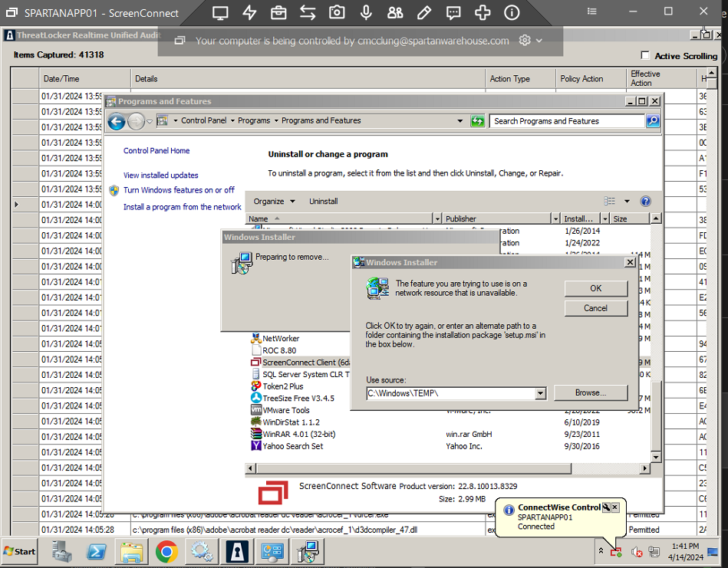Capture a screenshot with the camera icon
The height and width of the screenshot is (568, 728).
point(337,12)
